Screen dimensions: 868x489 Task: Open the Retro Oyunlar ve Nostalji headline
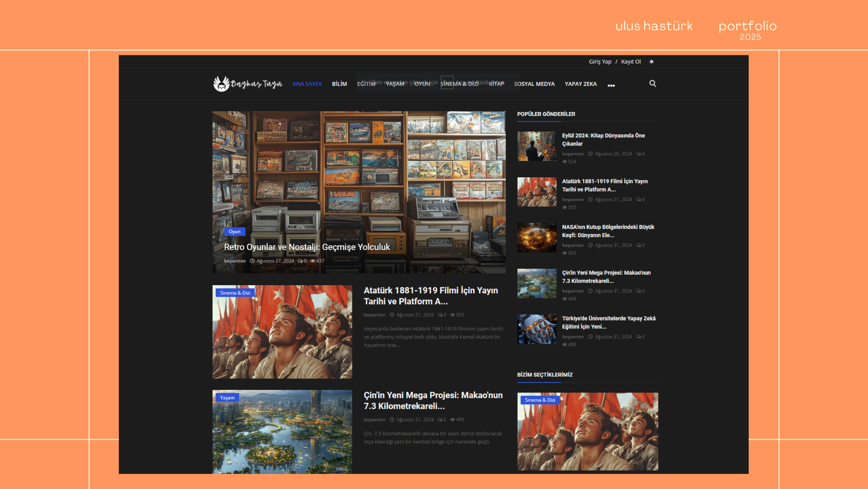pos(307,247)
